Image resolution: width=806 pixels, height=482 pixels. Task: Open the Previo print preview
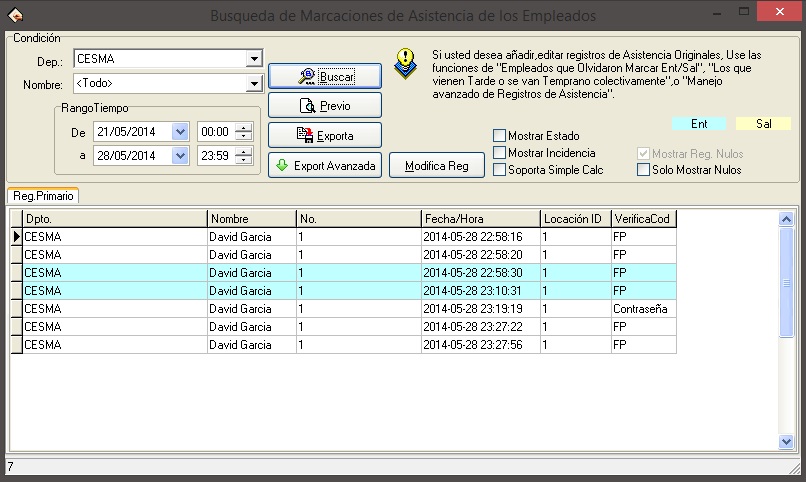tap(325, 106)
